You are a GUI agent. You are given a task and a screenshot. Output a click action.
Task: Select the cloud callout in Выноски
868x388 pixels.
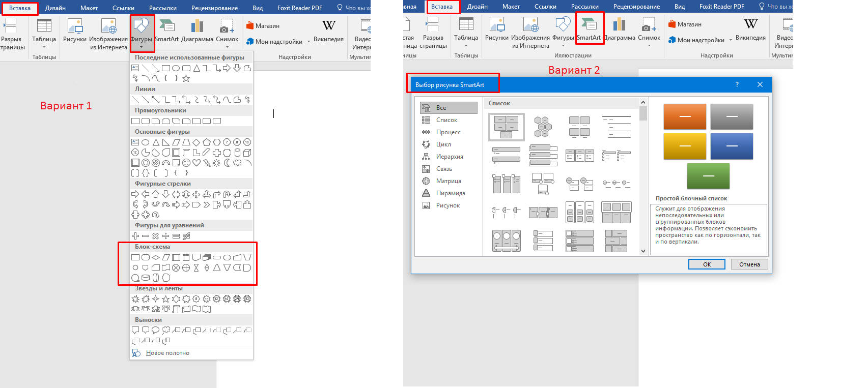click(165, 330)
